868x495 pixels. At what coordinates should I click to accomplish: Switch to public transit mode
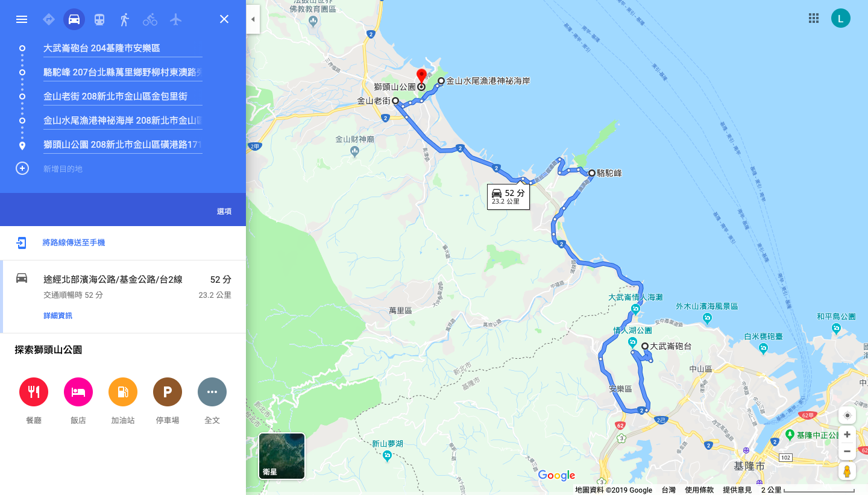99,19
